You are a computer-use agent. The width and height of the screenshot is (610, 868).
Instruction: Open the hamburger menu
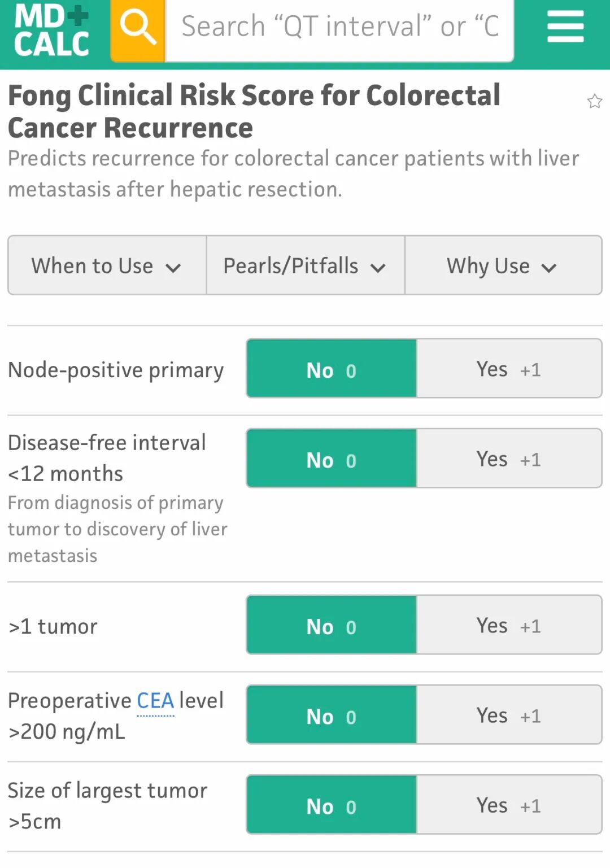click(565, 27)
